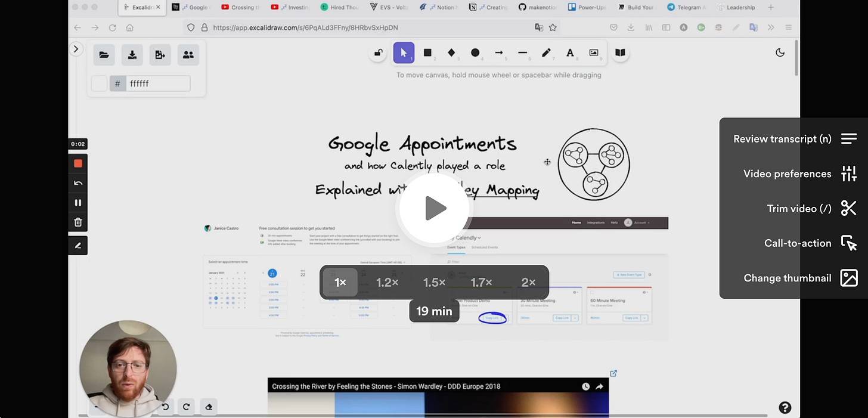Switch to the Power-Ups Trello tab
Screen dimensions: 868x418
pos(587,7)
